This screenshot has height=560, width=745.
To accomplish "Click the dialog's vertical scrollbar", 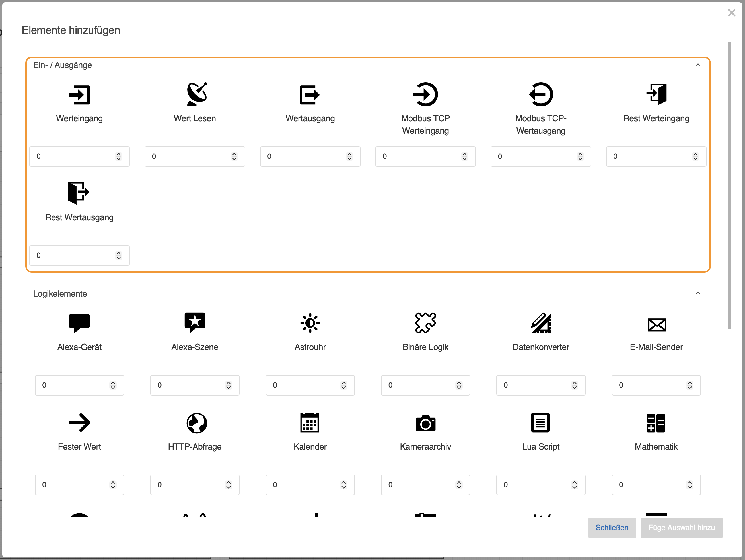I will [730, 185].
